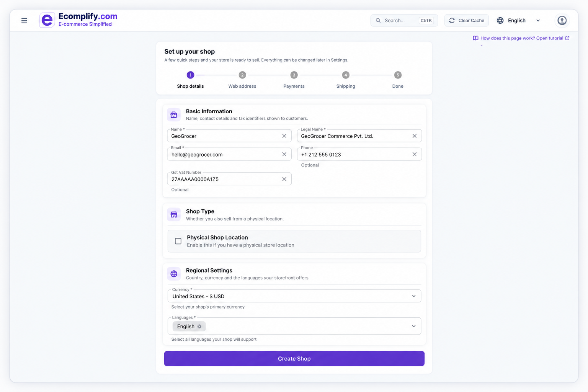588x392 pixels.
Task: Remove the English language chip
Action: 199,327
